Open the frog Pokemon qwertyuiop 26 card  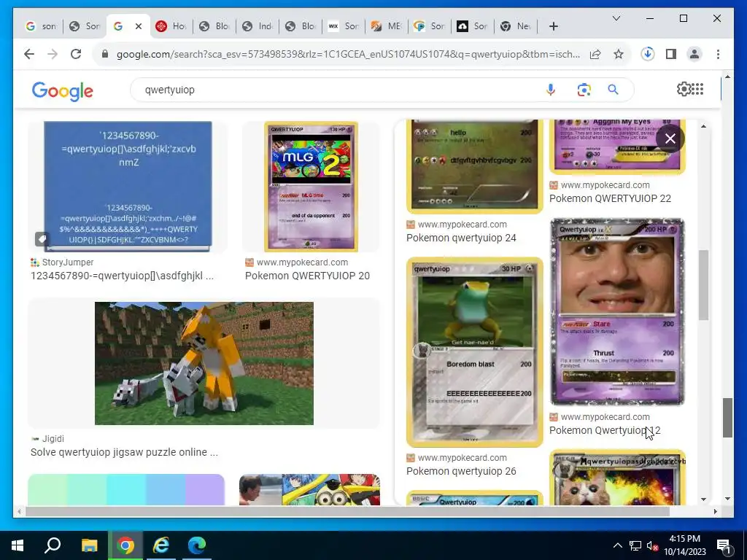pyautogui.click(x=474, y=352)
